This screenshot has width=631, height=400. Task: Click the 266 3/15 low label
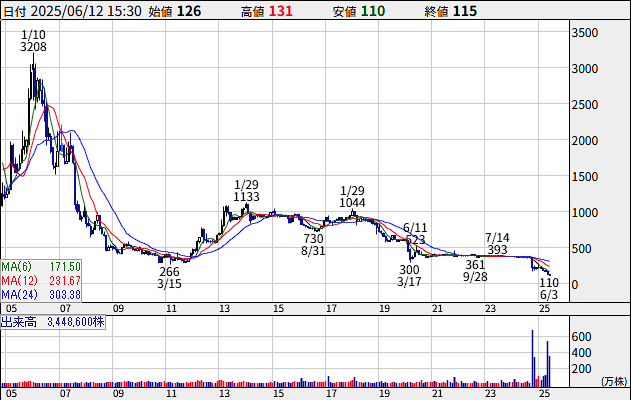pyautogui.click(x=169, y=278)
